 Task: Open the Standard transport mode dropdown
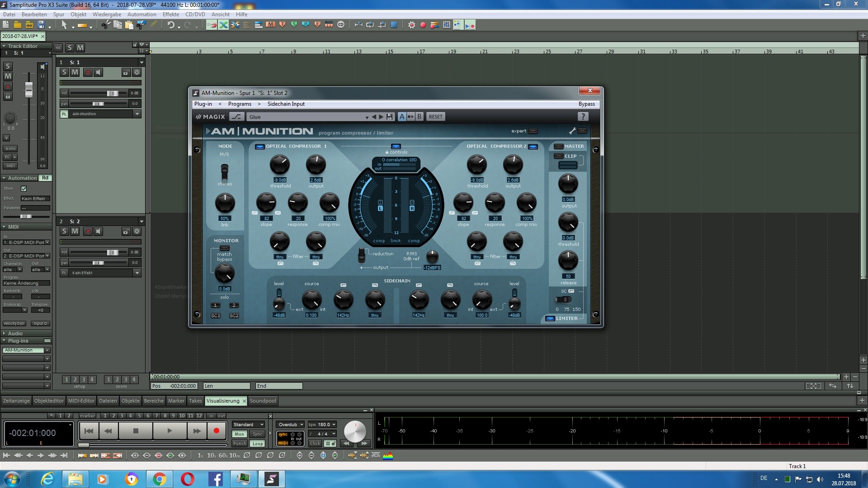pyautogui.click(x=249, y=425)
